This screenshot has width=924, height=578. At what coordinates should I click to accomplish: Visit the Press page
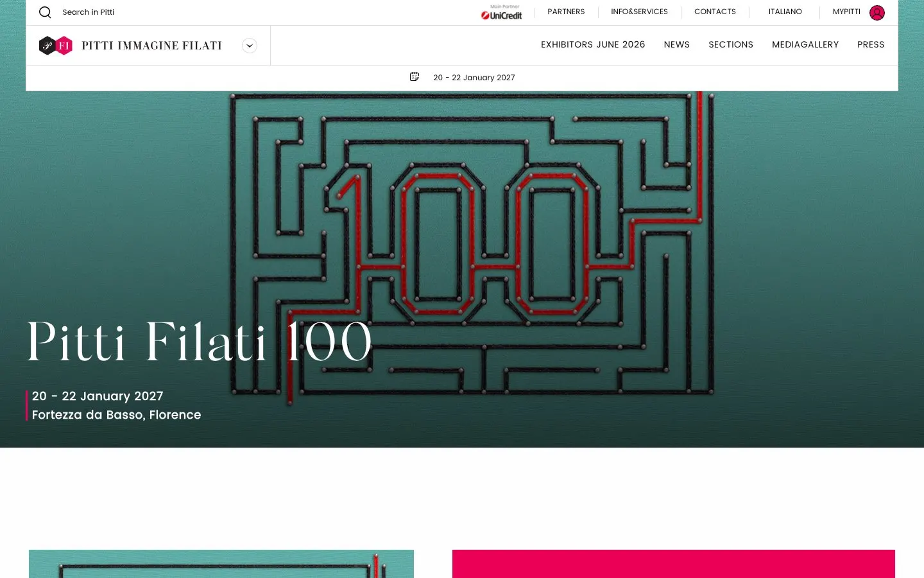871,44
